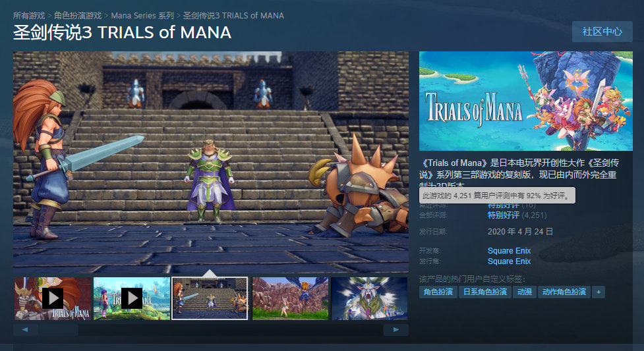Select the castle stairs screenshot thumbnail
The width and height of the screenshot is (644, 351).
[210, 298]
